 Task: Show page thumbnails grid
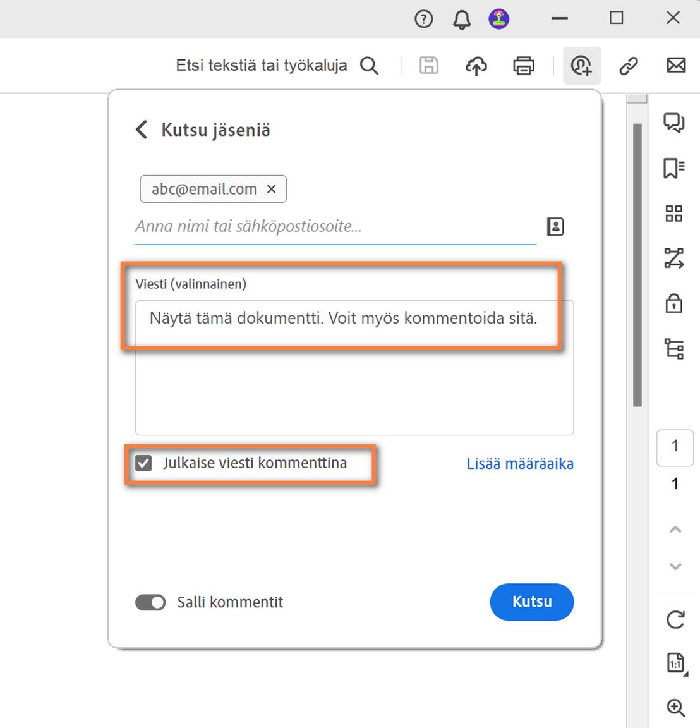click(x=673, y=214)
